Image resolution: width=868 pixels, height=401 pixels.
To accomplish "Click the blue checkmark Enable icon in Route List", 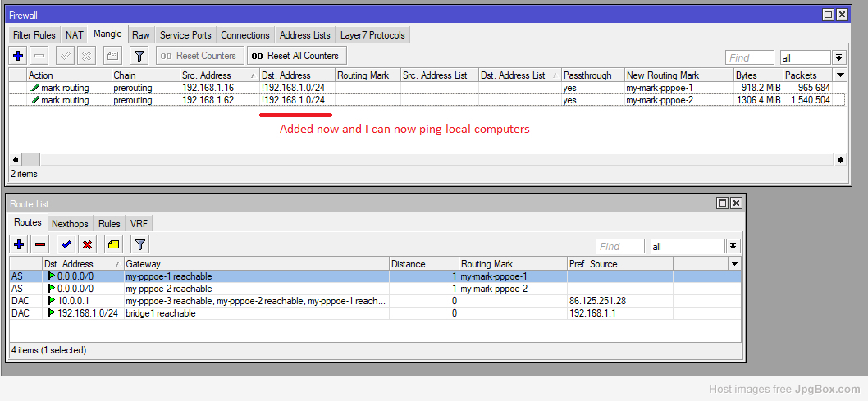I will (66, 244).
